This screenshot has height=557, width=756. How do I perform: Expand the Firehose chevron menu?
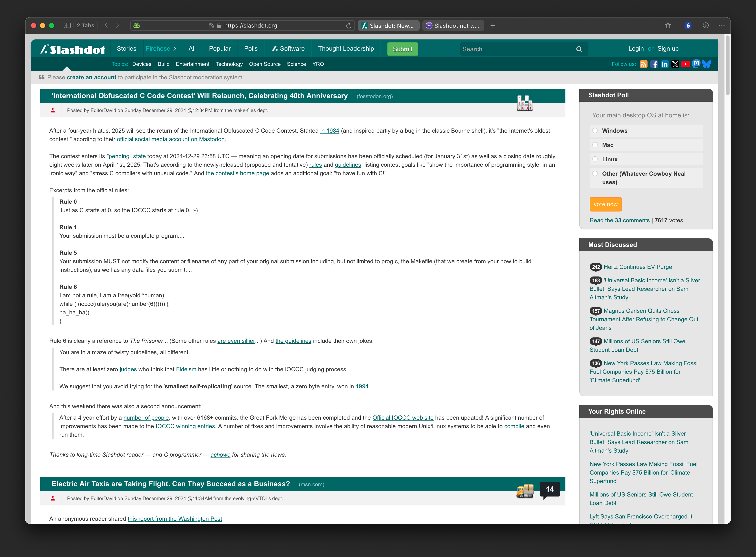(x=175, y=49)
